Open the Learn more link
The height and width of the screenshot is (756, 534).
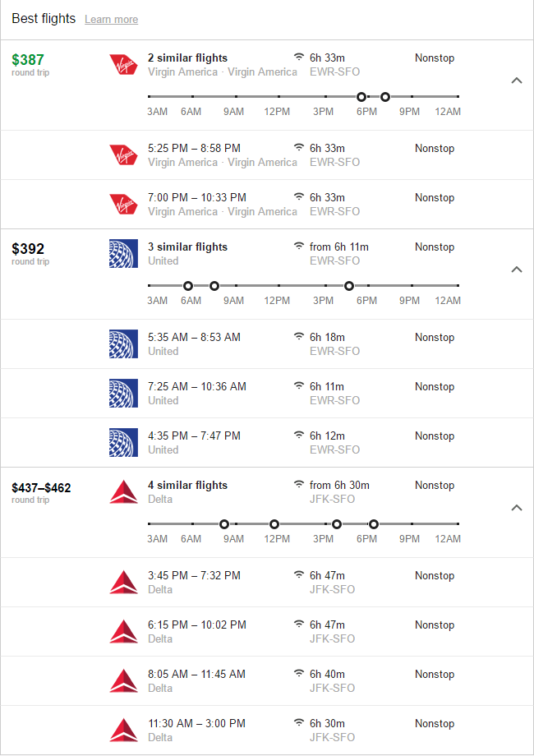pyautogui.click(x=111, y=20)
